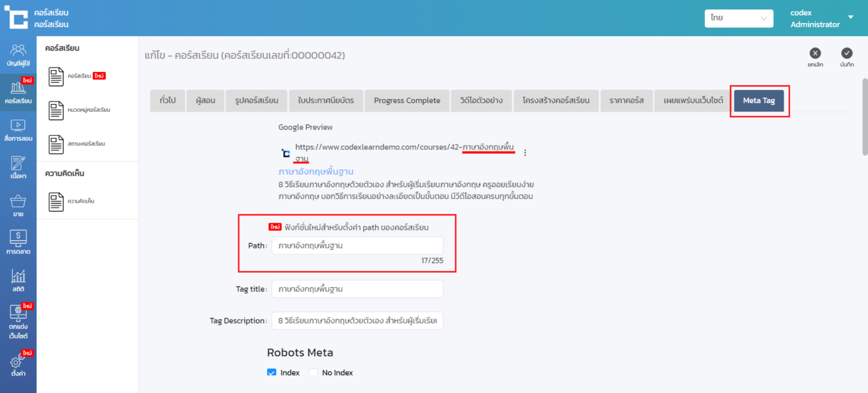This screenshot has width=868, height=393.
Task: Switch to the Progress Complete tab
Action: 407,100
